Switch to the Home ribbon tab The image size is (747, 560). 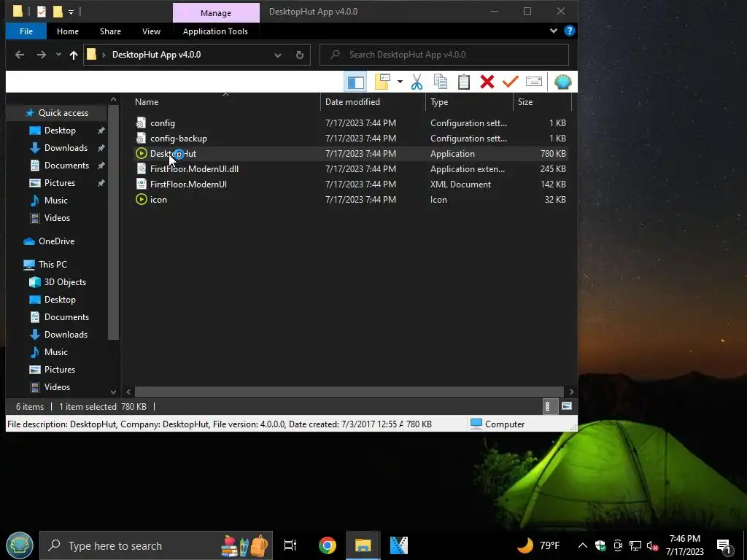pyautogui.click(x=68, y=31)
